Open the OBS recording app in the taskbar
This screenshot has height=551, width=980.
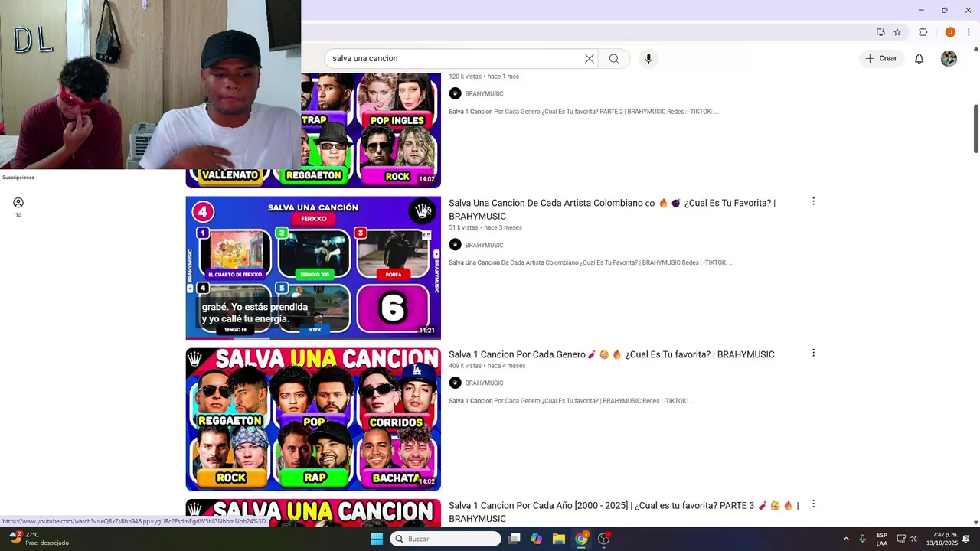pos(604,539)
